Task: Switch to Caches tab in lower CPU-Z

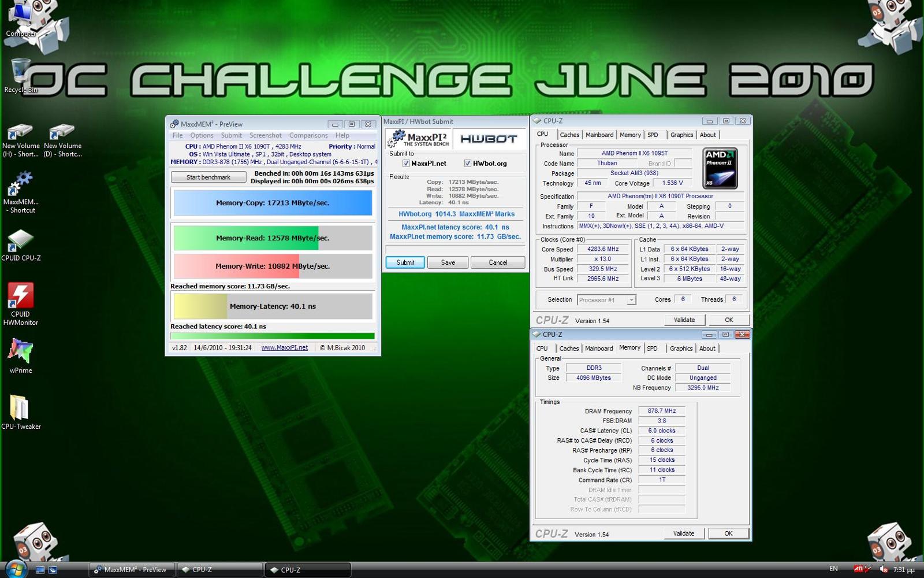Action: [569, 349]
